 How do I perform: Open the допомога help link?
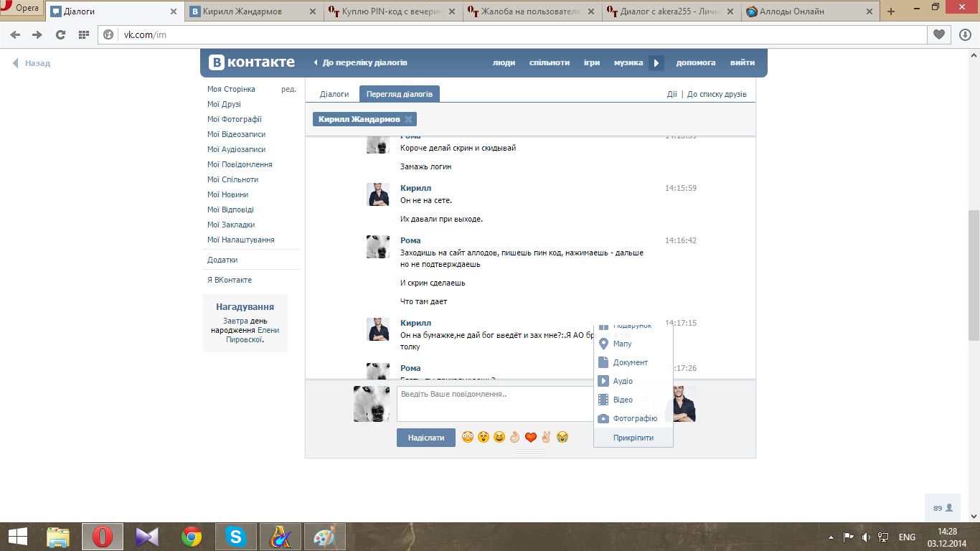pyautogui.click(x=696, y=62)
